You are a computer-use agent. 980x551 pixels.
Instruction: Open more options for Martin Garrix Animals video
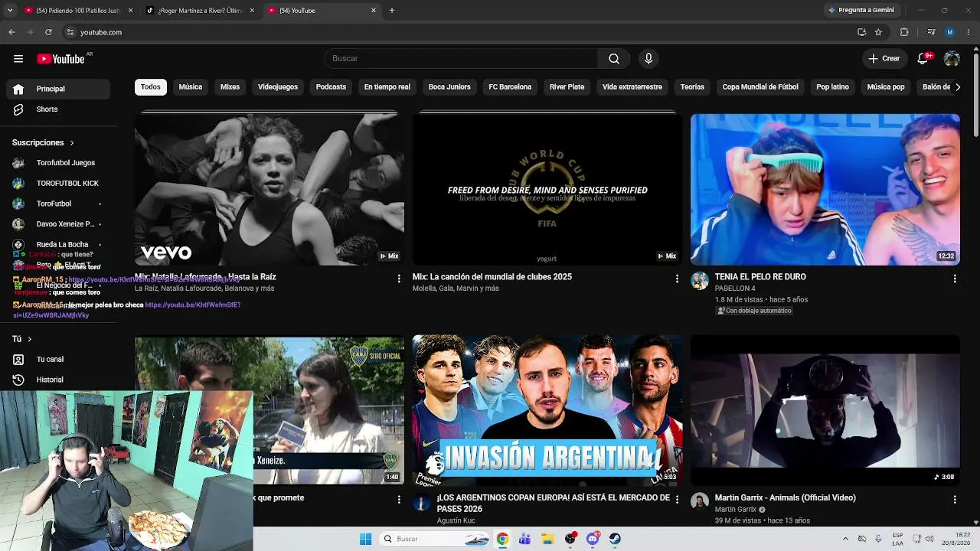pos(955,500)
